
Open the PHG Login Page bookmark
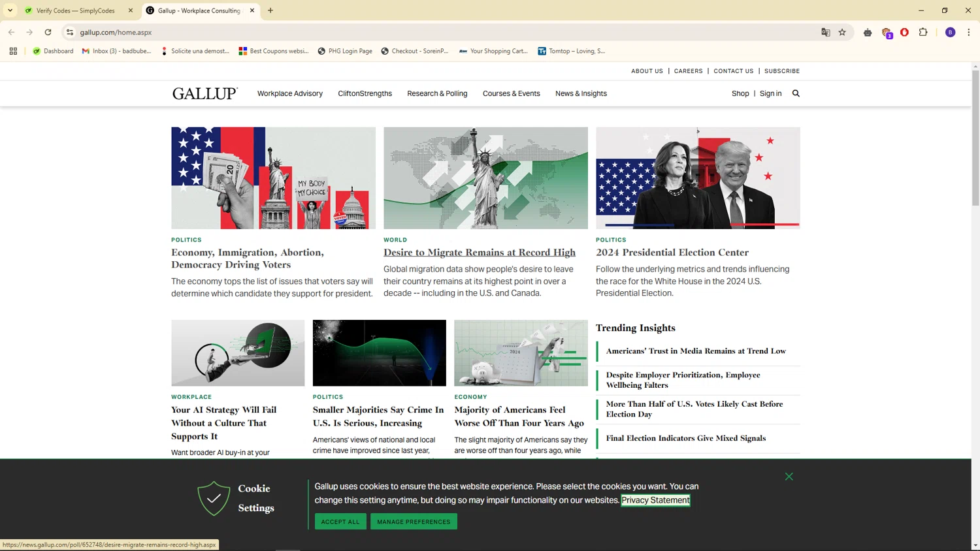[345, 51]
